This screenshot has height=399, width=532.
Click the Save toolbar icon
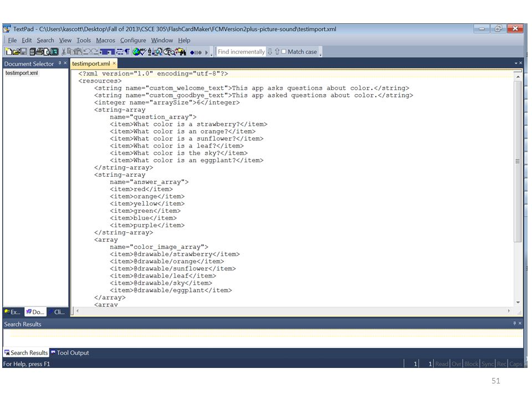(x=24, y=52)
